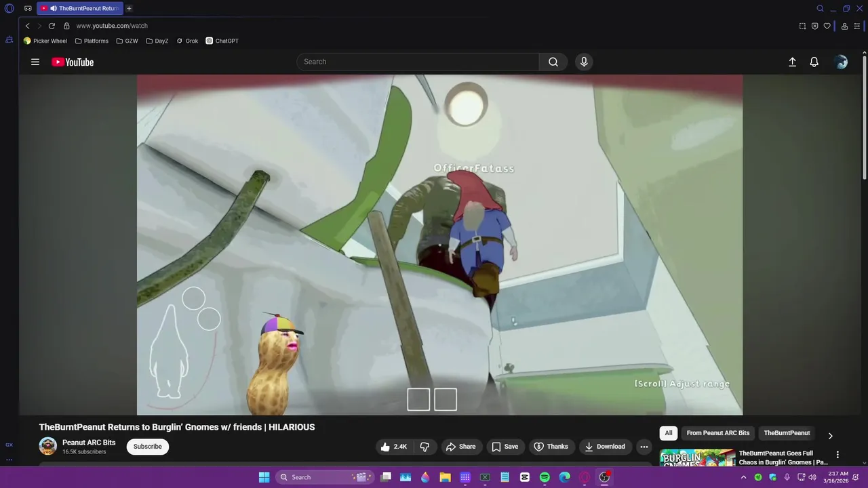Screen dimensions: 868x488
Task: Take a snapshot with the browser toolbar
Action: (802, 26)
